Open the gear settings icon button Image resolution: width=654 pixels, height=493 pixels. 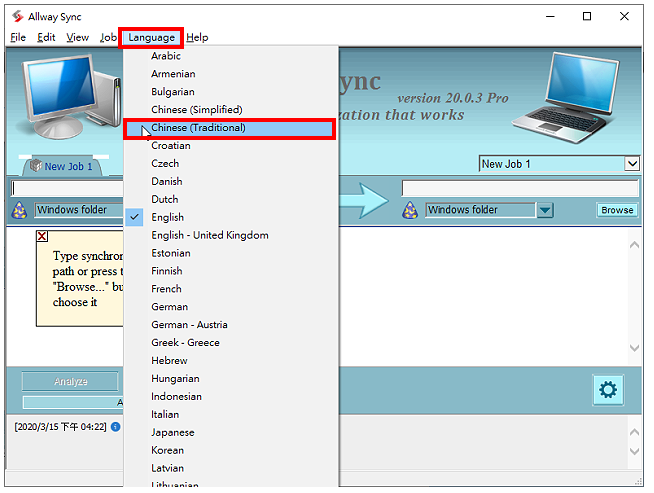(608, 390)
